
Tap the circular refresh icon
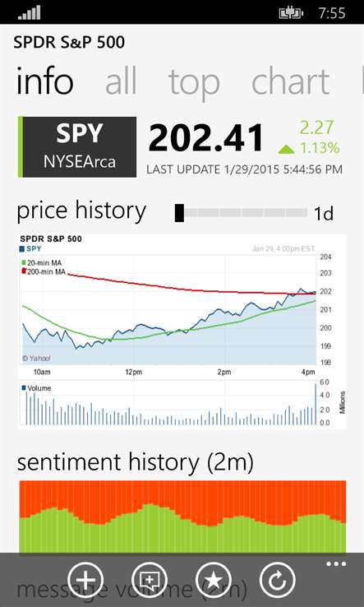(278, 581)
